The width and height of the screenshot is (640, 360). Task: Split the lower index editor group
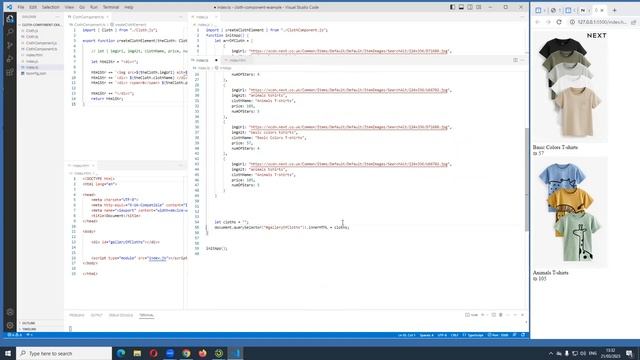pos(516,60)
